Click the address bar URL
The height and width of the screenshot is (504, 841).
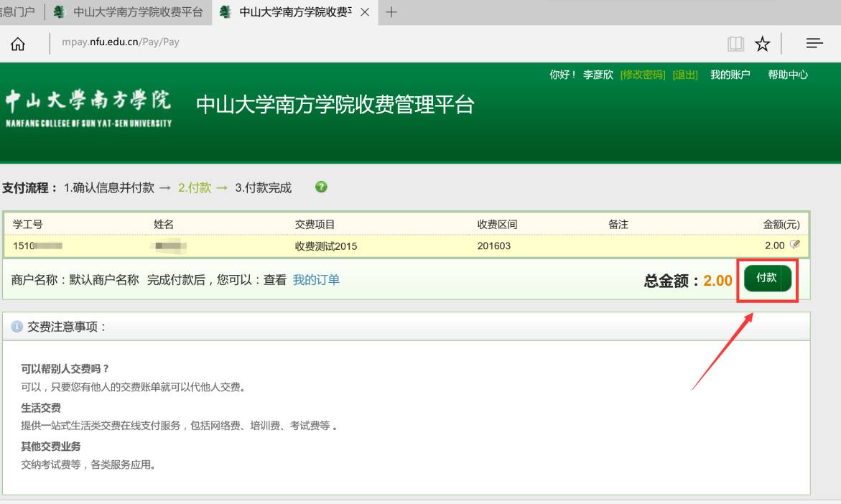point(121,42)
